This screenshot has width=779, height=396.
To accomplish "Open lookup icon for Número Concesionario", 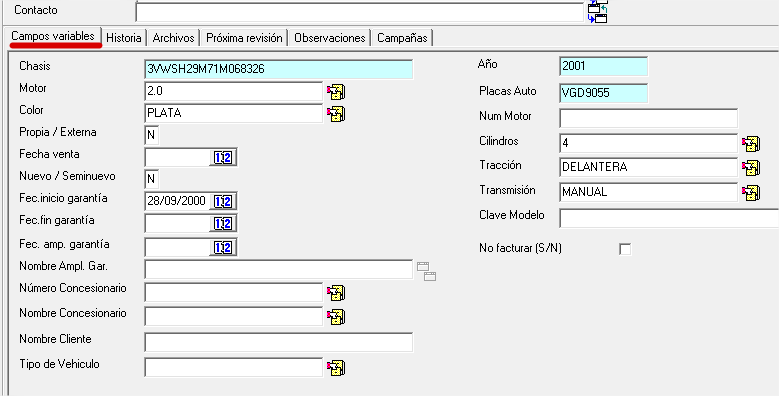I will pos(336,293).
